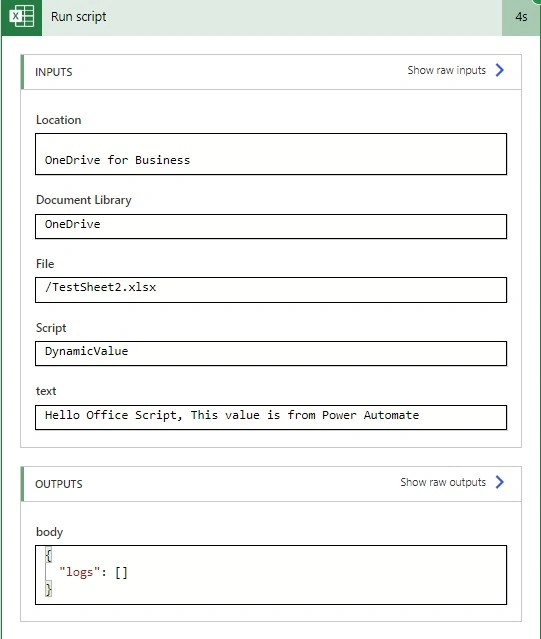Click the INPUTS section header
This screenshot has width=541, height=639.
click(x=271, y=72)
